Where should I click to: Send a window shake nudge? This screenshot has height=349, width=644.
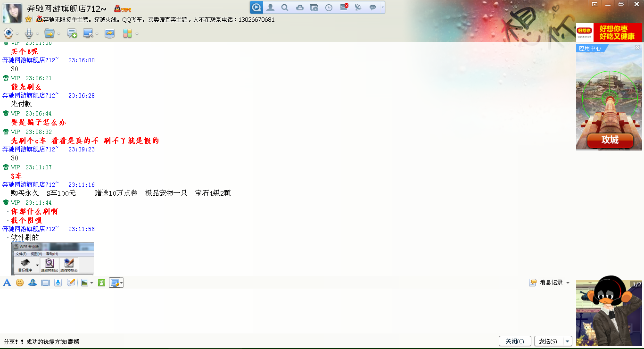coord(45,283)
